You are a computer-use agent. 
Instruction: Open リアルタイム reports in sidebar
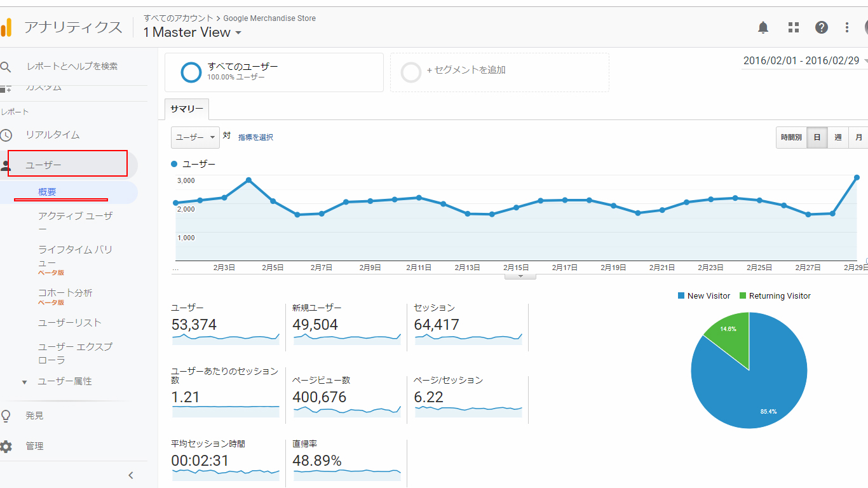point(53,135)
